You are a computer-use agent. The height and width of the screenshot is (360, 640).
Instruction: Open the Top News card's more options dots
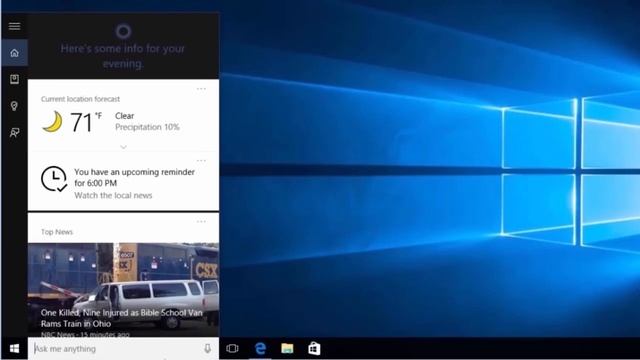click(x=201, y=222)
